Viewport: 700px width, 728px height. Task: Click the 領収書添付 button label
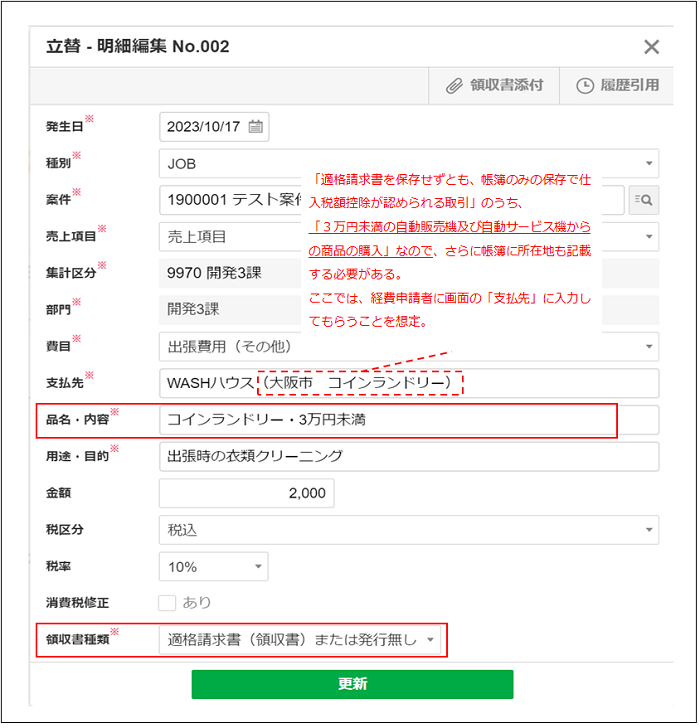(x=507, y=86)
